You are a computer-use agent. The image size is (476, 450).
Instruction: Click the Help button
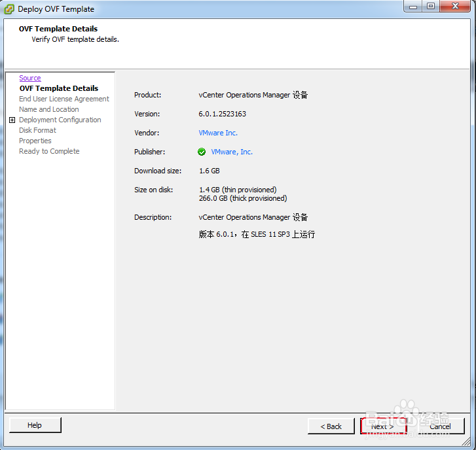(35, 425)
